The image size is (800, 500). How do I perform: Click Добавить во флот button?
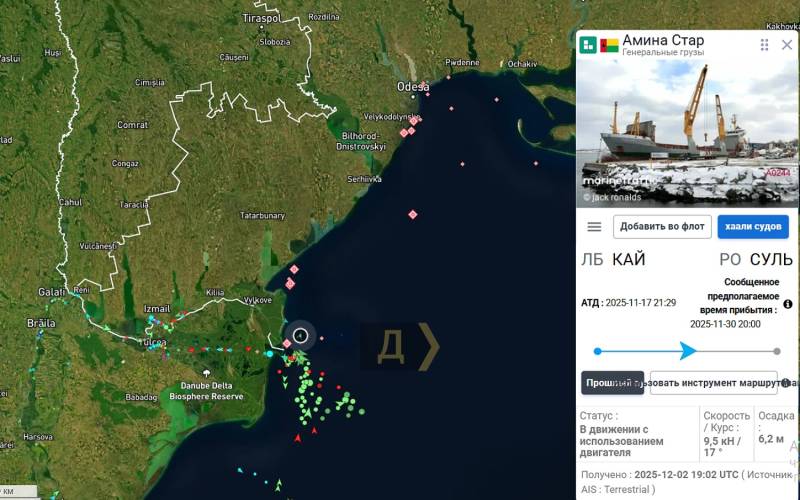(x=662, y=227)
